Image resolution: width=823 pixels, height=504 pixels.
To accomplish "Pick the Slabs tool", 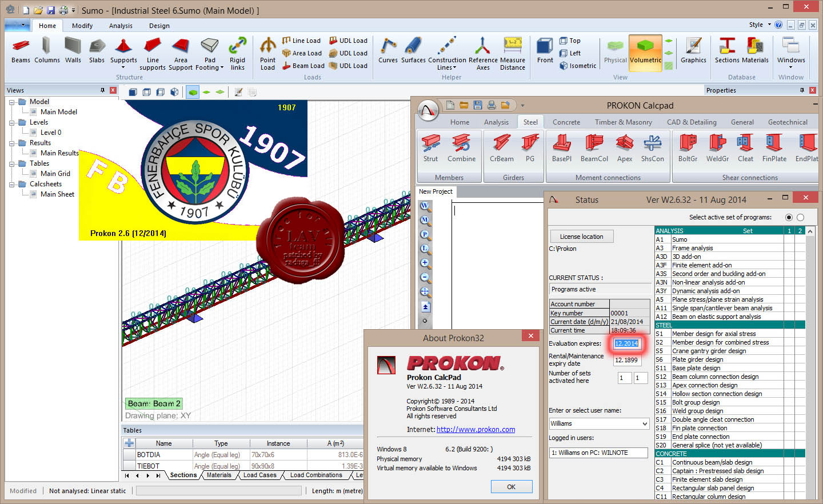I will point(97,50).
